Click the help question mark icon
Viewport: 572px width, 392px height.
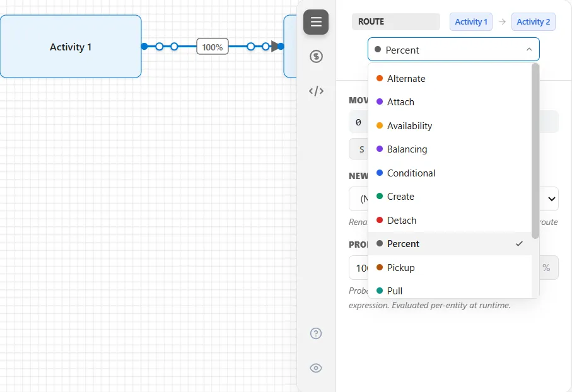[316, 333]
